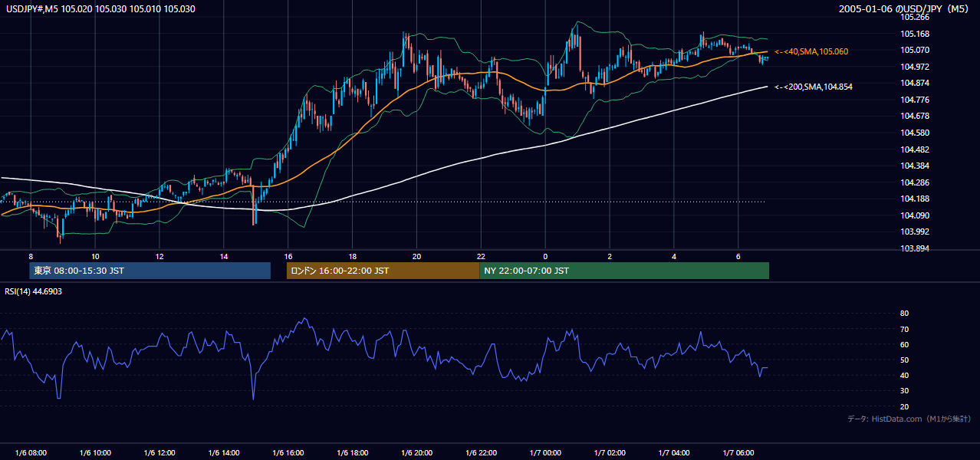Select the 200 SMA 104.854 label
The height and width of the screenshot is (460, 980).
814,87
